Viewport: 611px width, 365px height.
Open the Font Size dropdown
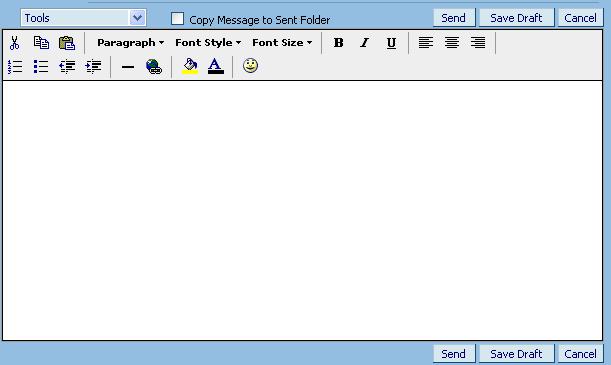(282, 43)
